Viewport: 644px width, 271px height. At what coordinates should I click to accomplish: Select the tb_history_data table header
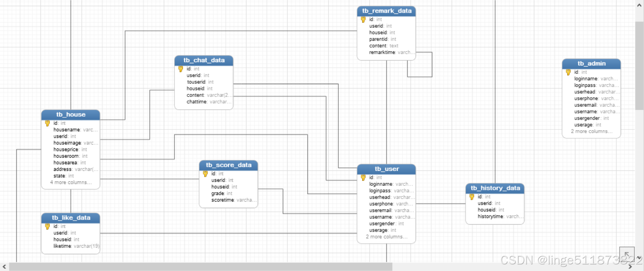tap(495, 188)
